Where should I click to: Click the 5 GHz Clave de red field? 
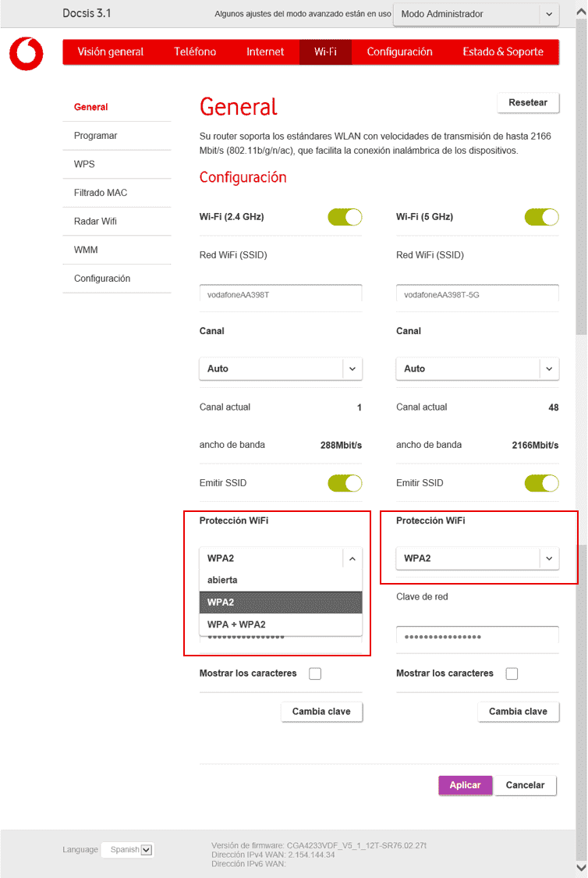477,637
